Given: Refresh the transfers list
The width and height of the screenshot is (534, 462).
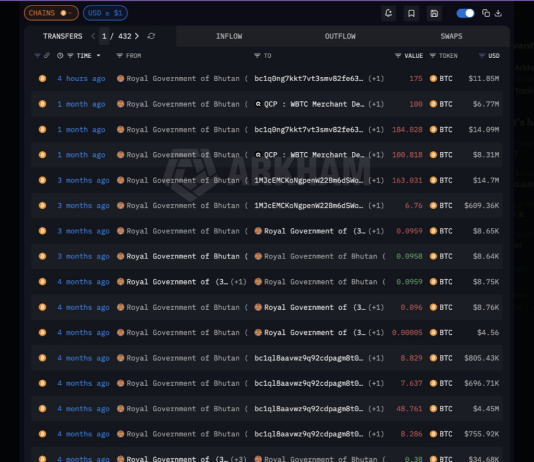Looking at the screenshot, I should pos(151,36).
